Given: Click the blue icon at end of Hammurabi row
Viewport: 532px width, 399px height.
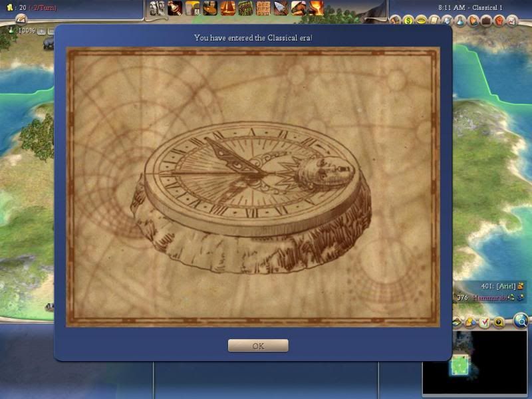Looking at the screenshot, I should point(520,297).
